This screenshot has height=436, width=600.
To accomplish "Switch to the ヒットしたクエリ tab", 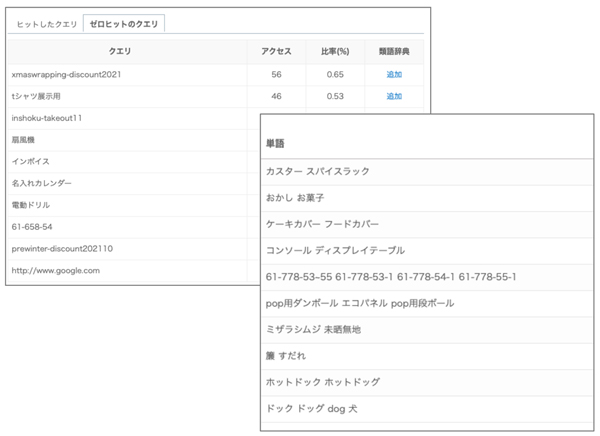I will point(47,24).
